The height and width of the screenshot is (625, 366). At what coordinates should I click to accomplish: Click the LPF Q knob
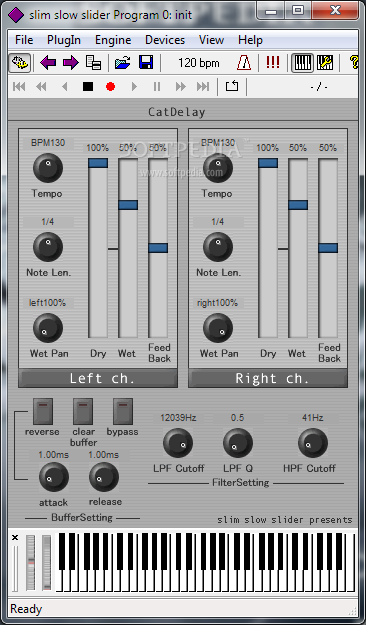pyautogui.click(x=238, y=443)
